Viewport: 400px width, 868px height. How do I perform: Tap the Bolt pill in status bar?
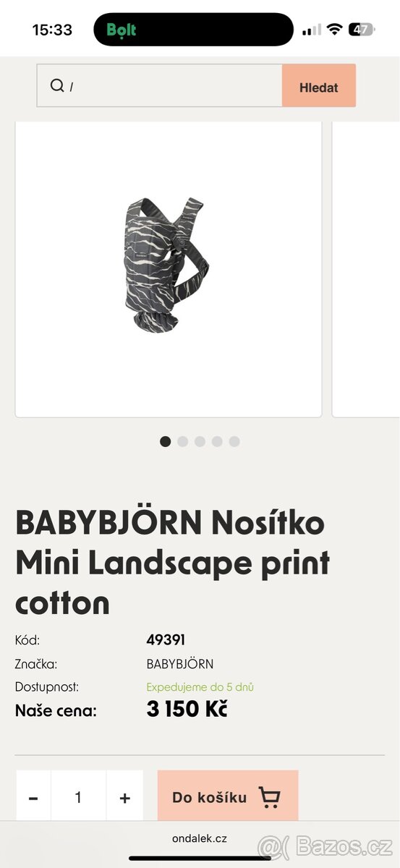[x=194, y=30]
